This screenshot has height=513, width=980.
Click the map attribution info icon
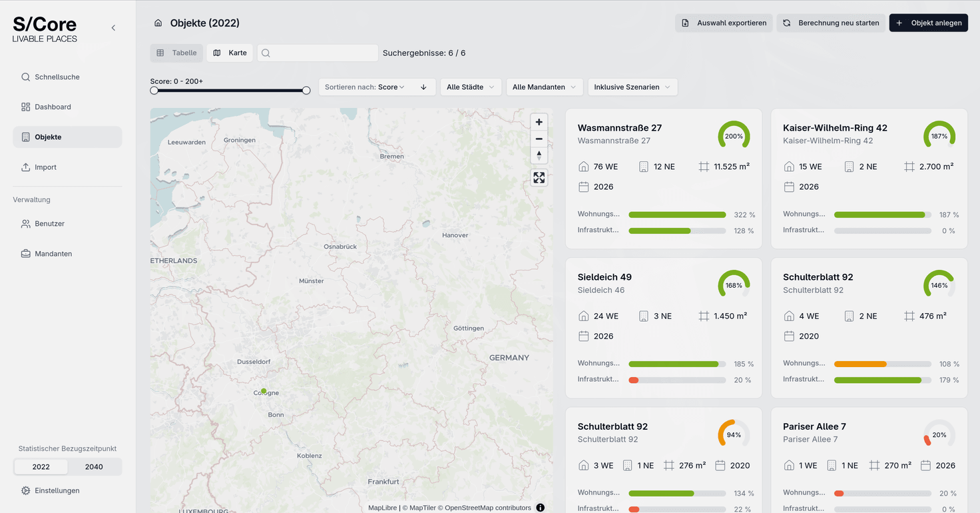[x=540, y=507]
